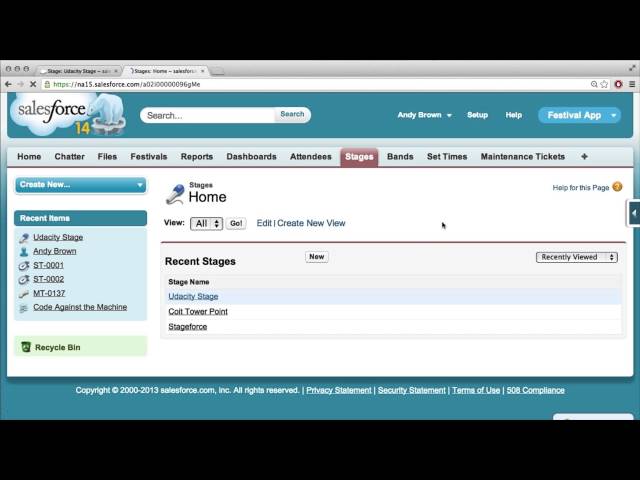Click the icon beside ST-0002
This screenshot has height=480, width=640.
click(x=24, y=280)
